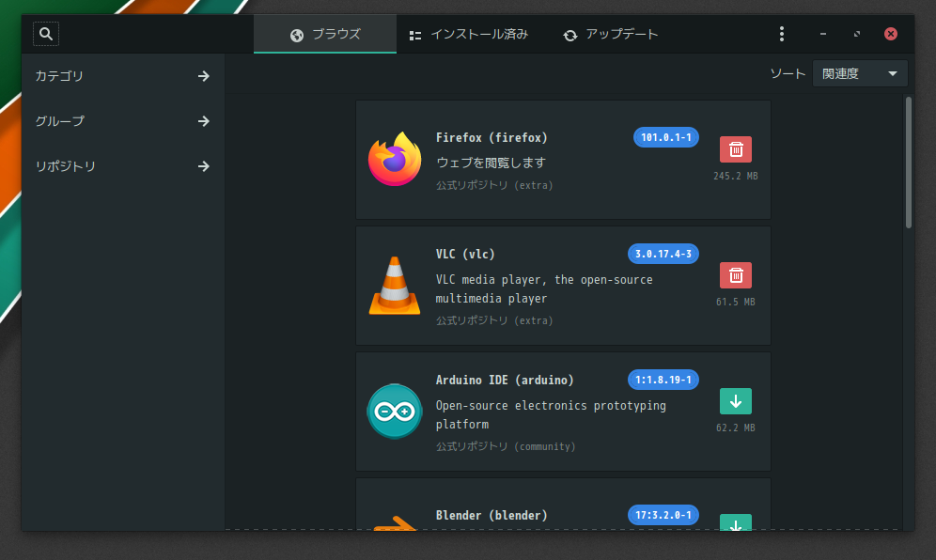Open the 関連度 sort dropdown
This screenshot has height=560, width=936.
860,73
